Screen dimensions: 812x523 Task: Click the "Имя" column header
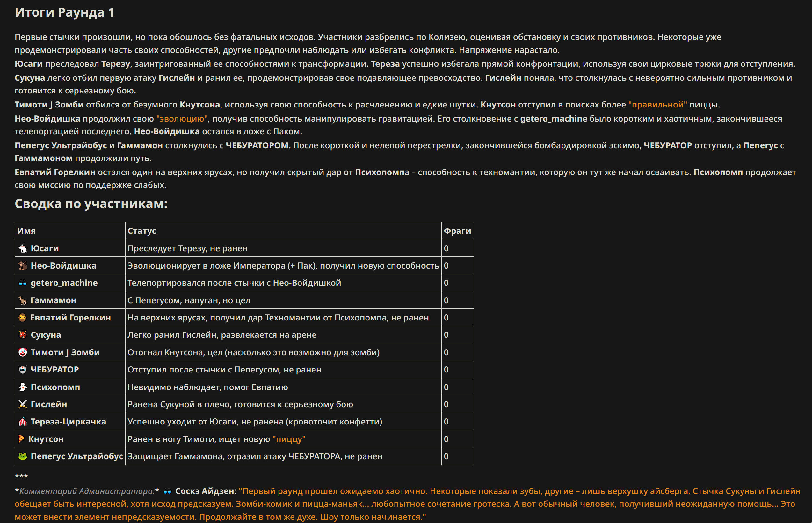pos(26,231)
